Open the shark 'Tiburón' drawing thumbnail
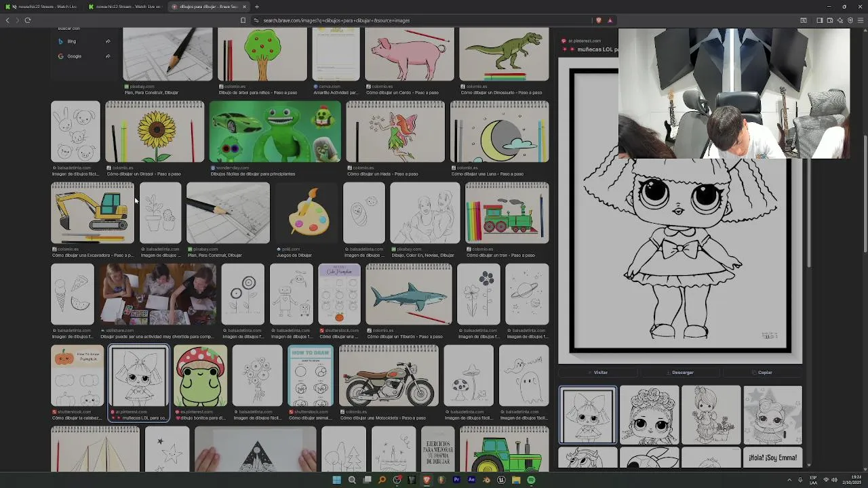The image size is (868, 488). [408, 294]
